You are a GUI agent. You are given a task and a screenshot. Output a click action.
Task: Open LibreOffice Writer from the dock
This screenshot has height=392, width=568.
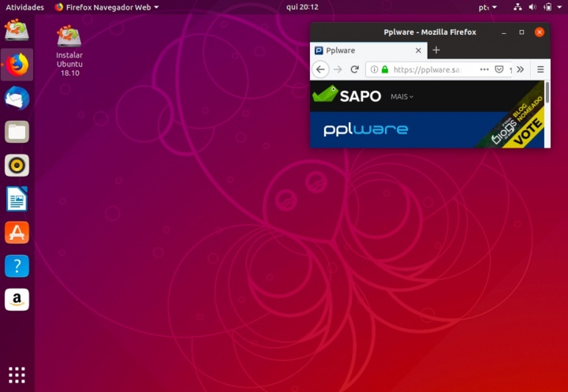pyautogui.click(x=17, y=199)
